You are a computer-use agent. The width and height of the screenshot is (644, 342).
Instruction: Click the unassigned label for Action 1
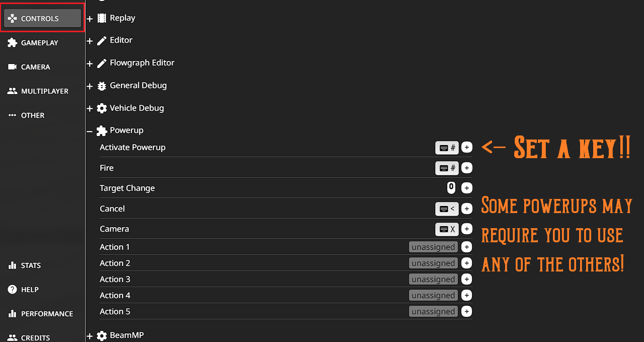(433, 247)
